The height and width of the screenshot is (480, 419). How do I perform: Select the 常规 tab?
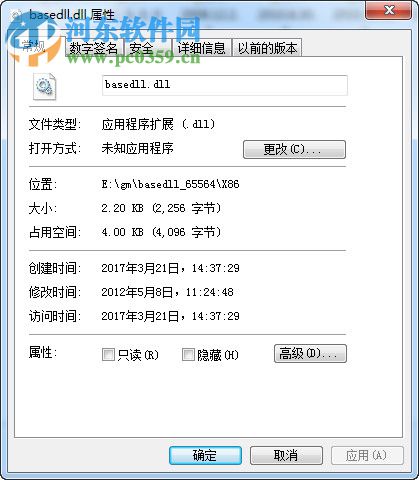34,47
